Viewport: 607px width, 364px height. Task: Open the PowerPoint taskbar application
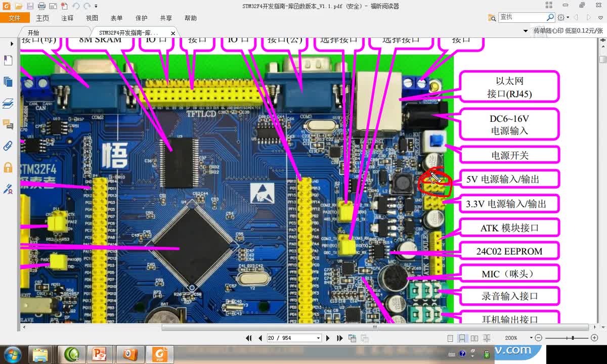[100, 354]
